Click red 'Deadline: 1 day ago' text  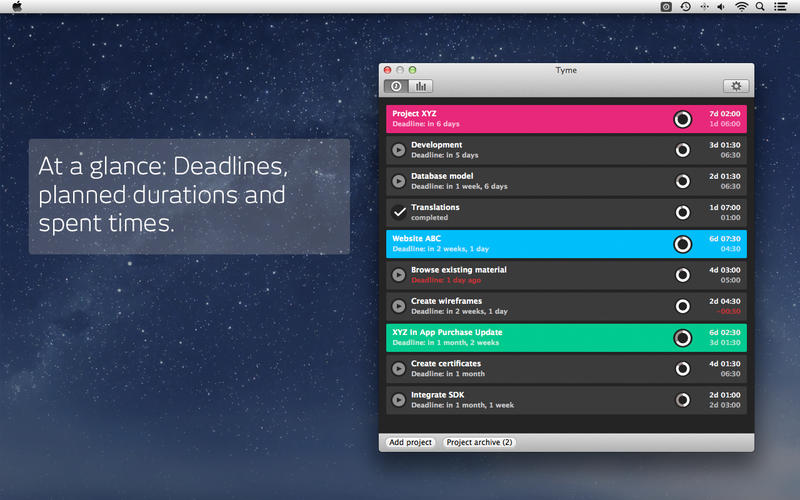(446, 280)
